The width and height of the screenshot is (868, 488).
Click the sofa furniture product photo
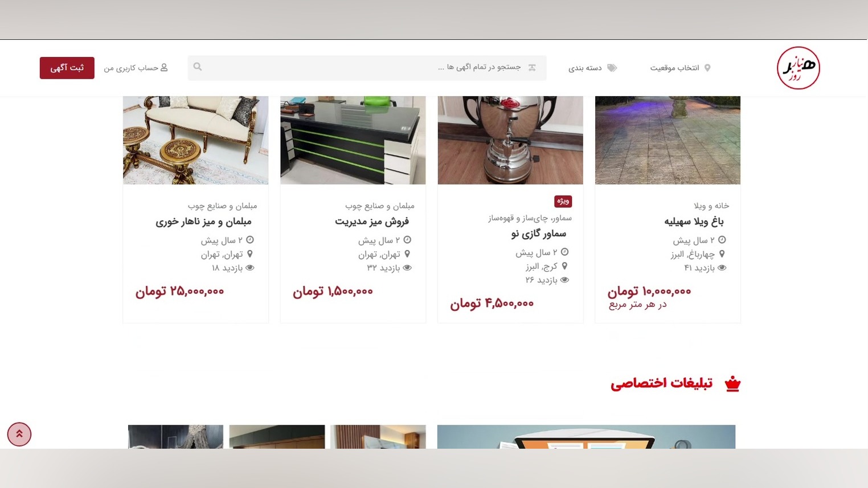(195, 140)
